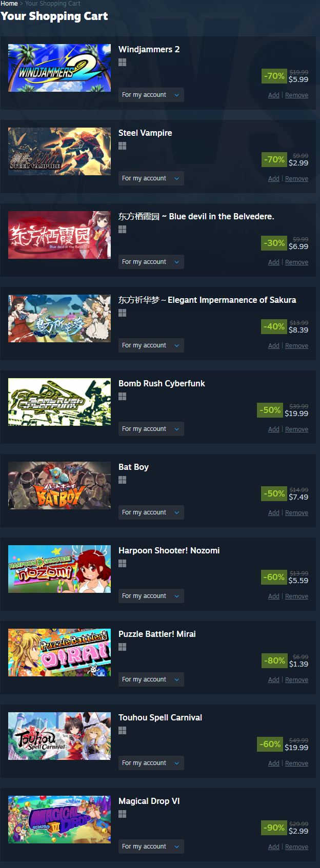Open 'For my account' dropdown for Magical Drop VI
Screen dimensions: 320x868
pyautogui.click(x=151, y=846)
